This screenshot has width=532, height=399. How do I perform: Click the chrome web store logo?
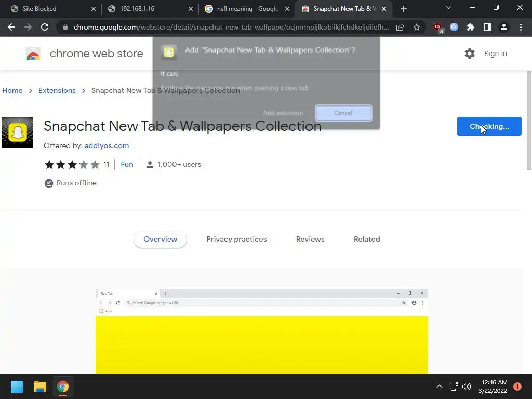tap(33, 54)
